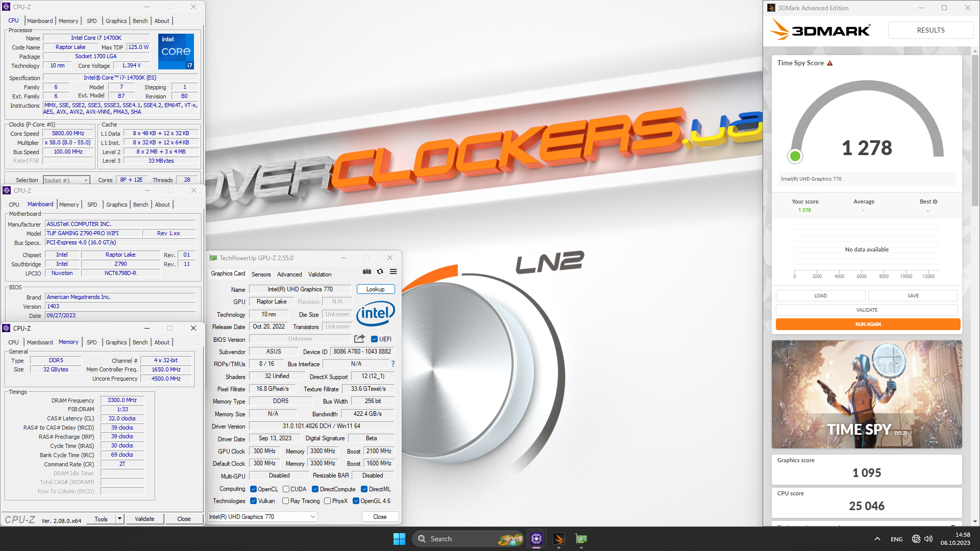Viewport: 980px width, 551px height.
Task: Click the CPU-Z Validate button
Action: (x=144, y=519)
